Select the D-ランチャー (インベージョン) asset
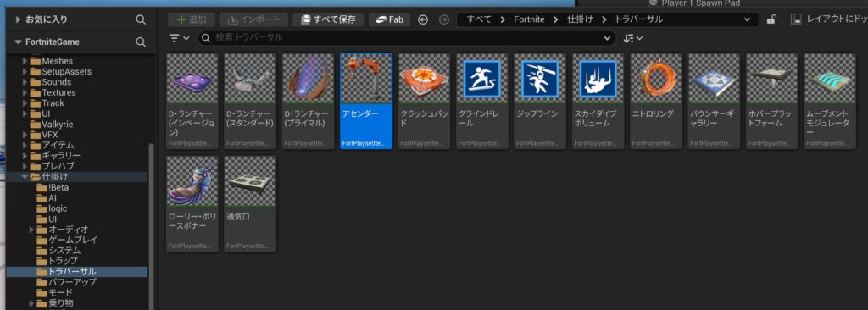The width and height of the screenshot is (868, 310). coord(192,101)
